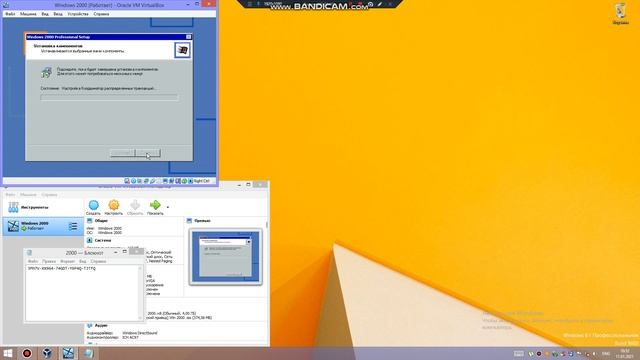
Task: Open Правка menu in Notepad
Action: point(49,261)
